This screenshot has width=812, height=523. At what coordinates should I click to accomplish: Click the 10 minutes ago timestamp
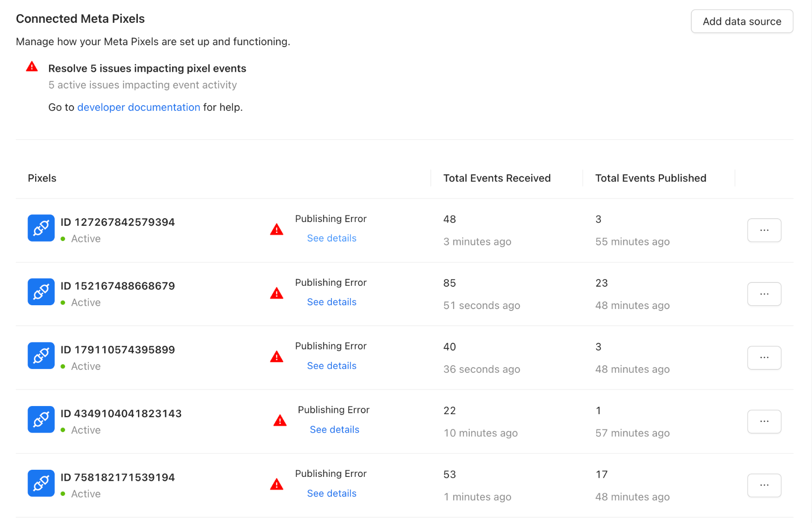pos(480,433)
